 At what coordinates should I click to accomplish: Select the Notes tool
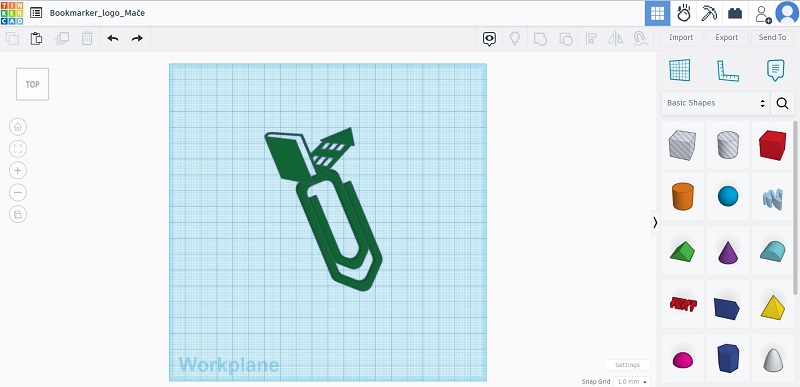(776, 70)
